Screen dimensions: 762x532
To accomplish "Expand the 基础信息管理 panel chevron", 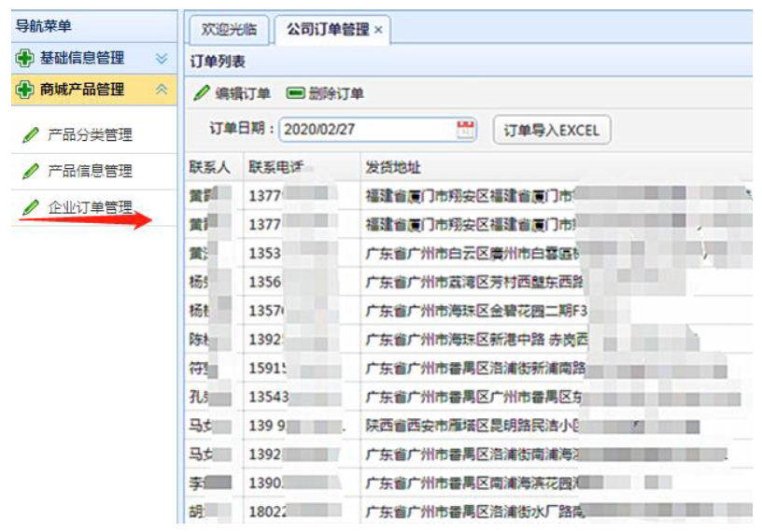I will [x=161, y=59].
